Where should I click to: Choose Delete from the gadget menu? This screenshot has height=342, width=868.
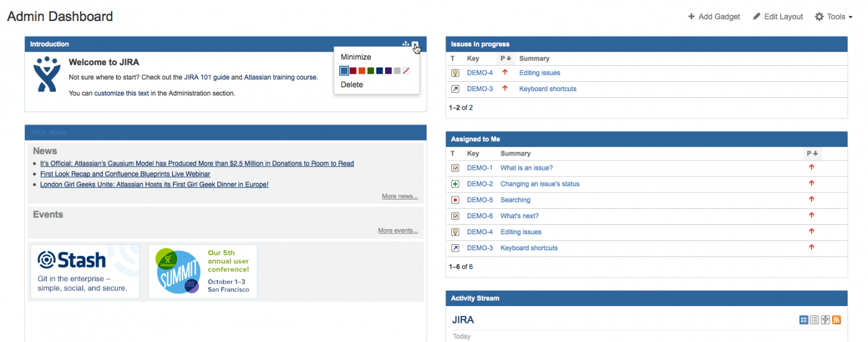352,85
